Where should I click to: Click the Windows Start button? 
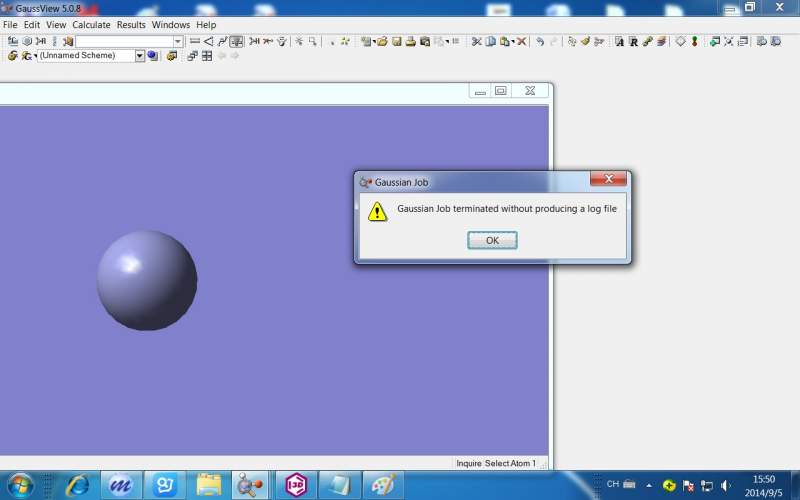[20, 485]
